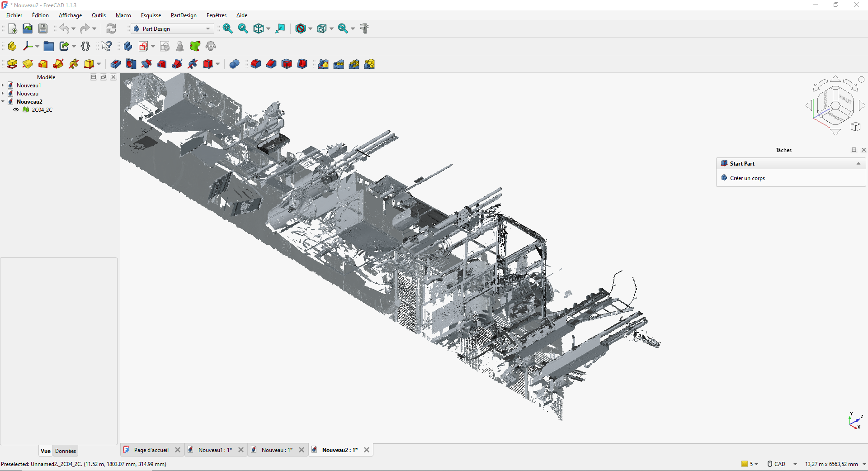Refresh the document with recompute icon
The width and height of the screenshot is (868, 471).
point(111,29)
